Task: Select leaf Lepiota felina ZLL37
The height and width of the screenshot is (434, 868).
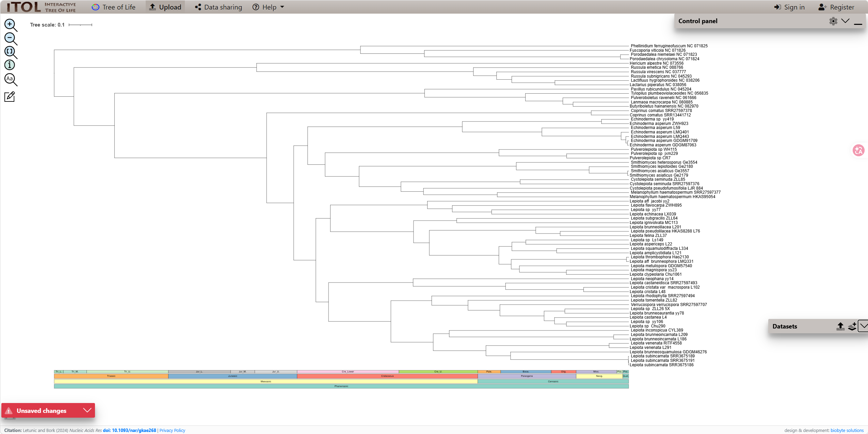Action: (x=648, y=236)
